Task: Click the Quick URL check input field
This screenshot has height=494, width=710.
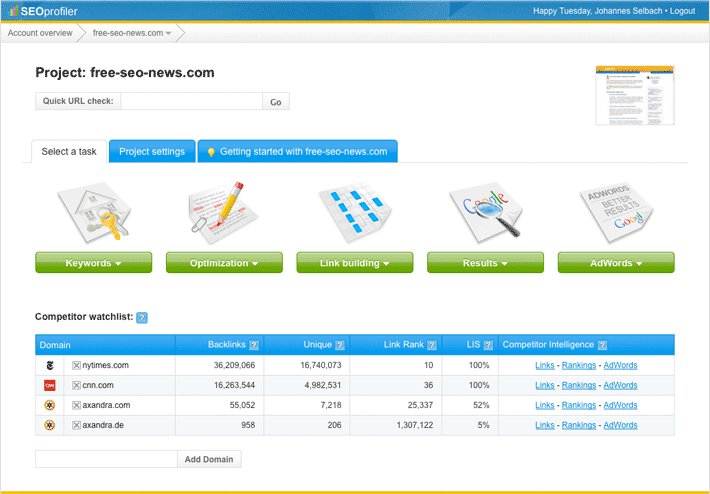Action: [192, 101]
